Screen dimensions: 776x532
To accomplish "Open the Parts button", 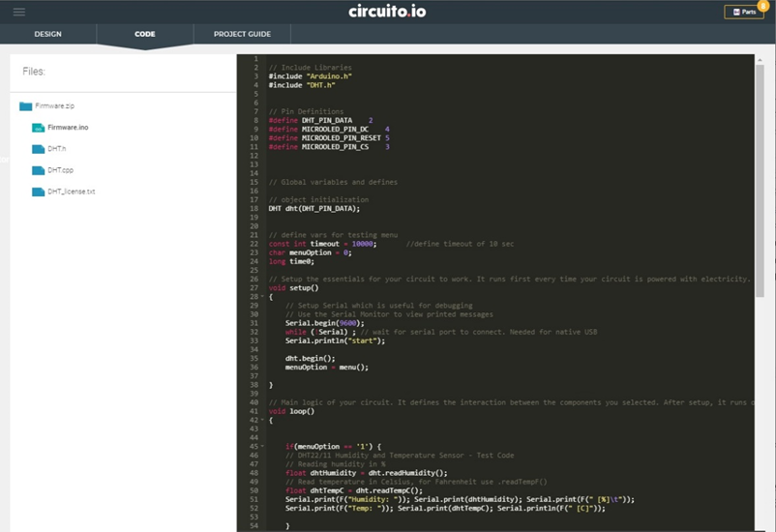I will pyautogui.click(x=744, y=12).
